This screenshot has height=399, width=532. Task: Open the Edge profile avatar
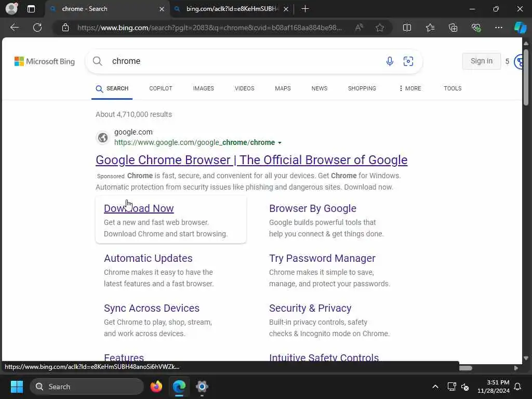coord(12,8)
